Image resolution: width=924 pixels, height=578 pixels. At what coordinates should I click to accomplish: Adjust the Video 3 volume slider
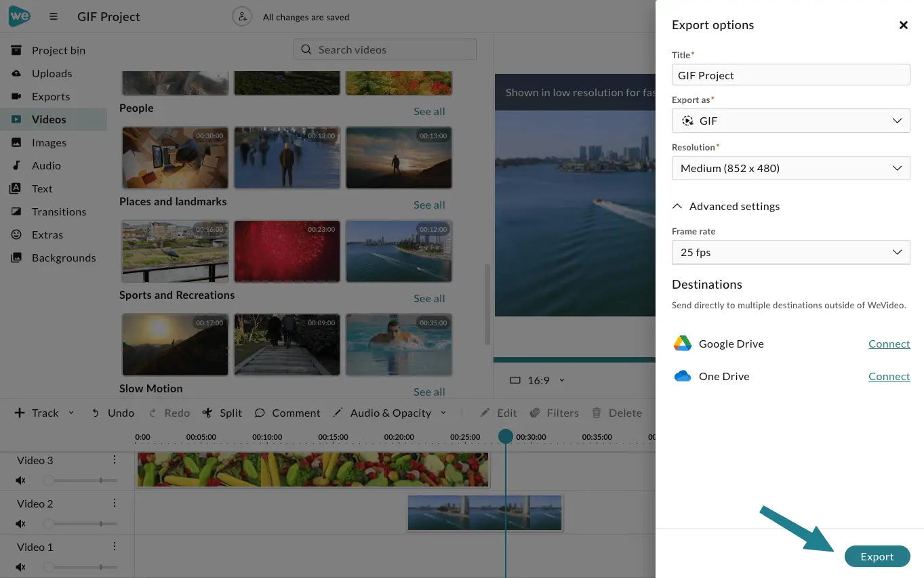pyautogui.click(x=80, y=480)
